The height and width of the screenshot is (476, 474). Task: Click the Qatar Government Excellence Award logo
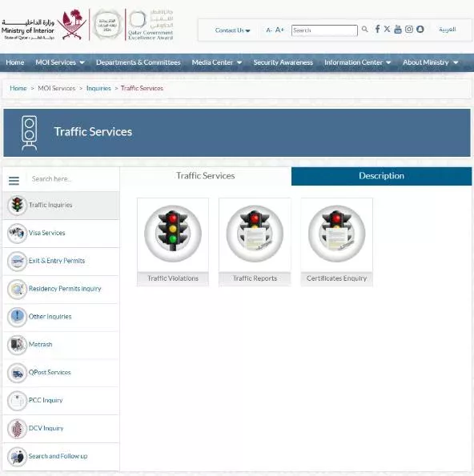point(151,25)
